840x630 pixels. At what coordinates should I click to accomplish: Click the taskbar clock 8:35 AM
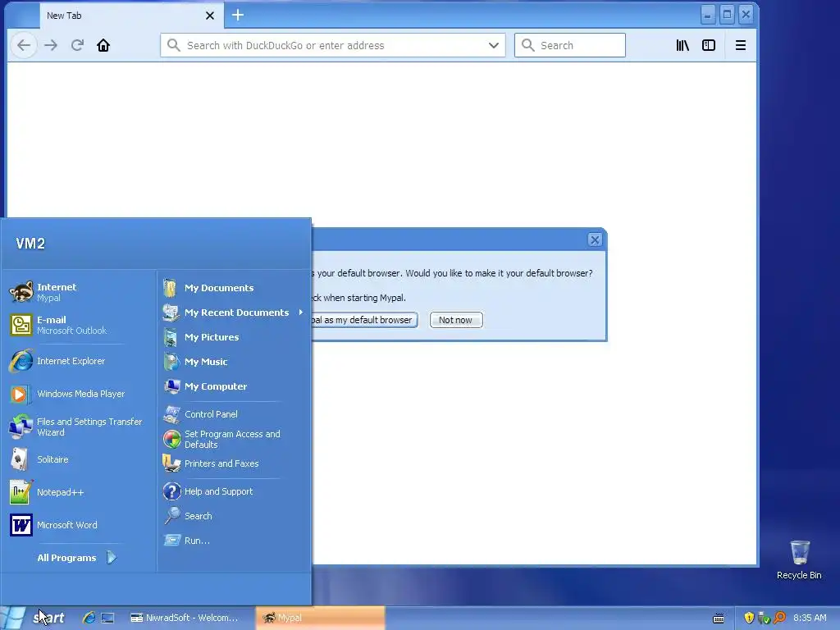click(810, 618)
